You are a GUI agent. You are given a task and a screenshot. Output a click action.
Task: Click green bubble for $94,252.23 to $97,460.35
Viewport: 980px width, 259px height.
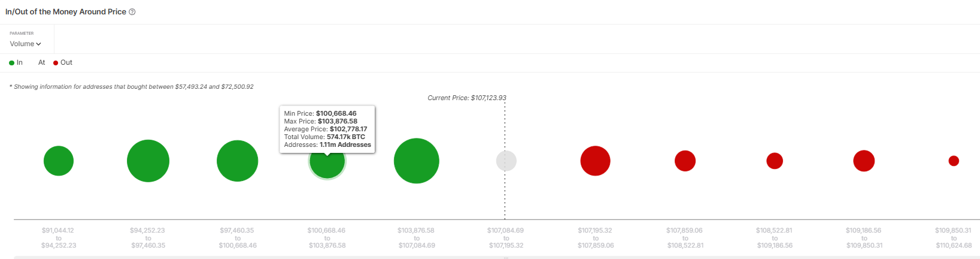(x=148, y=161)
